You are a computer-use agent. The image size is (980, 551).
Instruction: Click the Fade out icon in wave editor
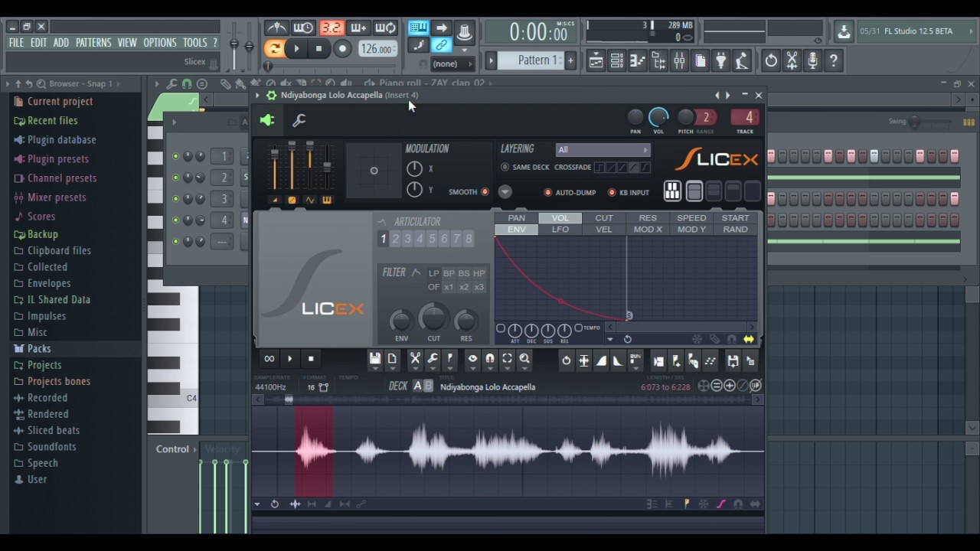(618, 360)
